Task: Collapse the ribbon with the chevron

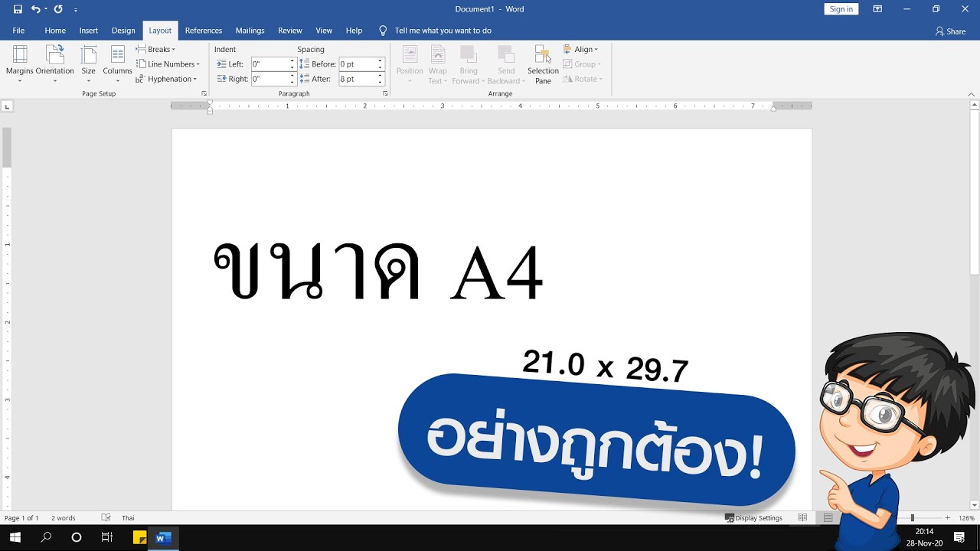Action: tap(972, 94)
